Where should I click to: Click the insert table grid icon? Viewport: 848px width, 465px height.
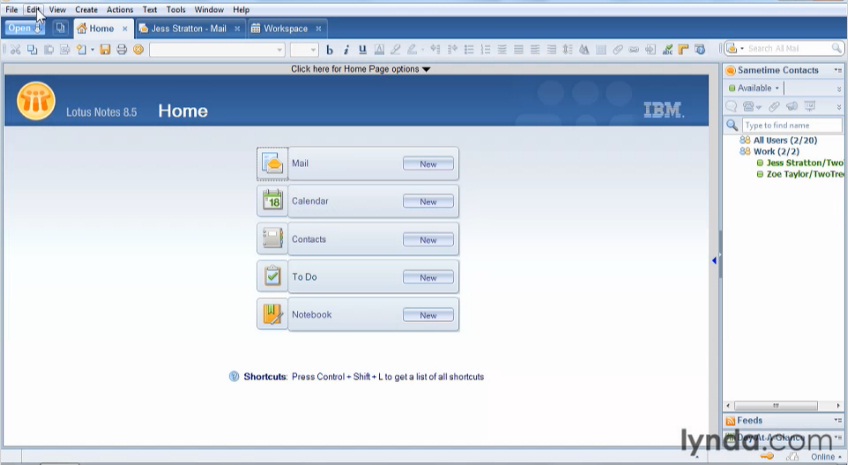[x=600, y=50]
